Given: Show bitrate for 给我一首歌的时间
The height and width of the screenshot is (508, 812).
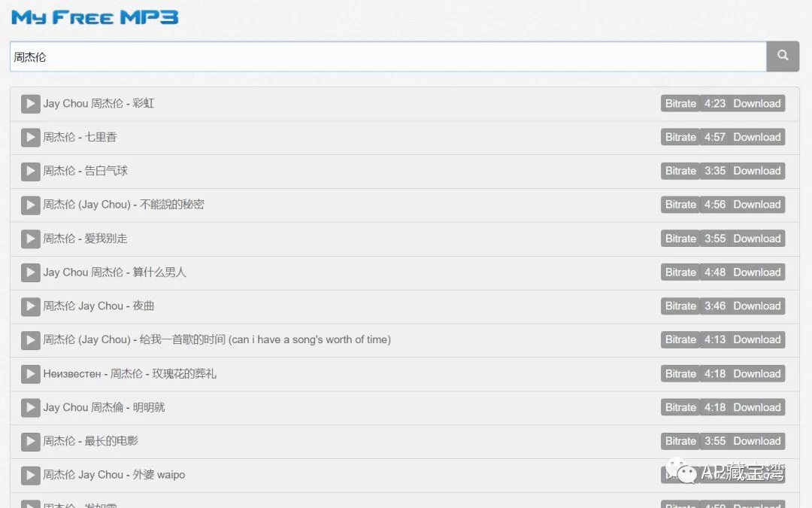Looking at the screenshot, I should [680, 339].
